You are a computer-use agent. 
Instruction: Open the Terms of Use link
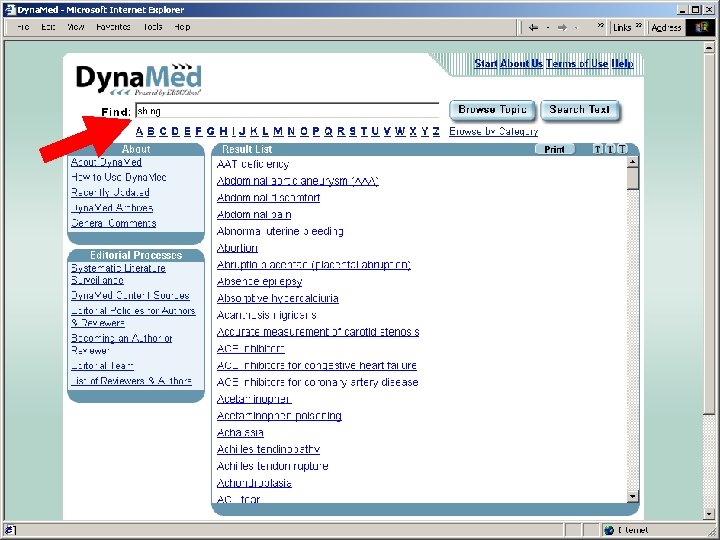coord(577,64)
